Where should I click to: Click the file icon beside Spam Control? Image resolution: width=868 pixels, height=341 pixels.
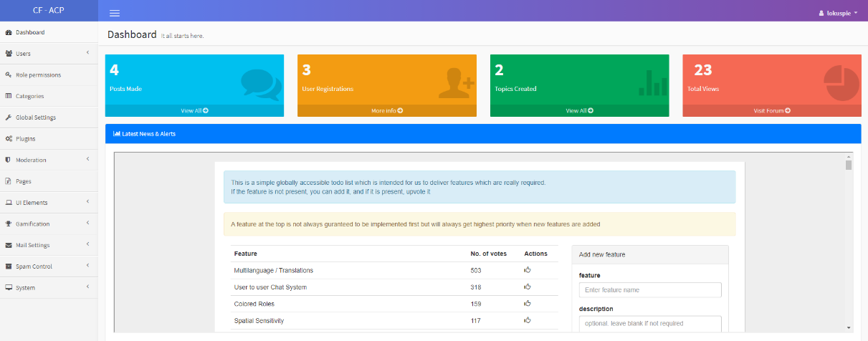9,266
